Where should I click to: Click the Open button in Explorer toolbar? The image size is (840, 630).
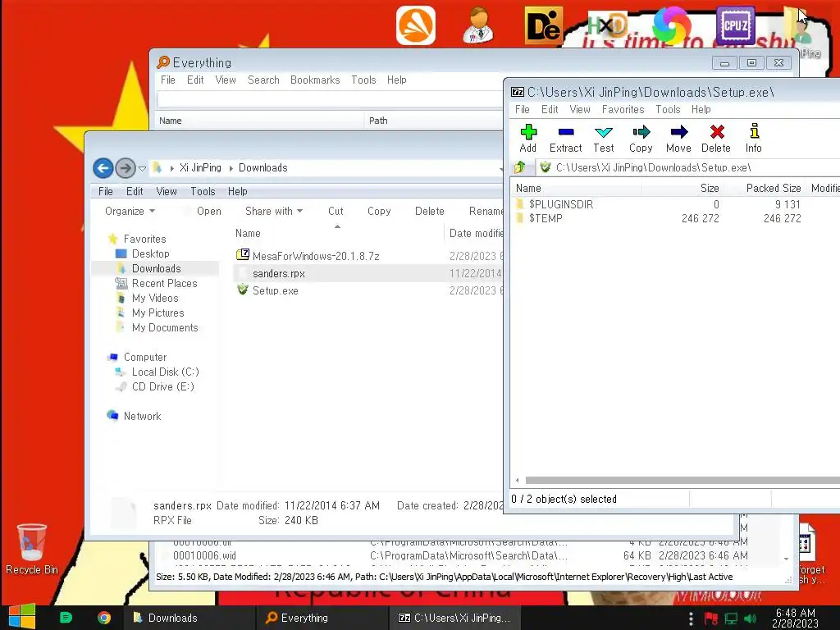click(x=209, y=211)
